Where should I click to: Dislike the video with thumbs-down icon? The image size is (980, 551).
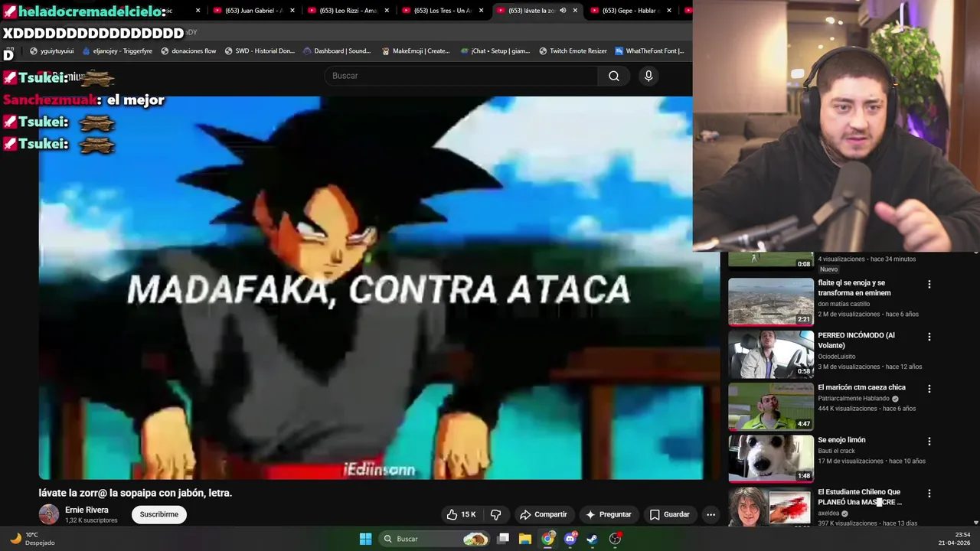tap(495, 514)
